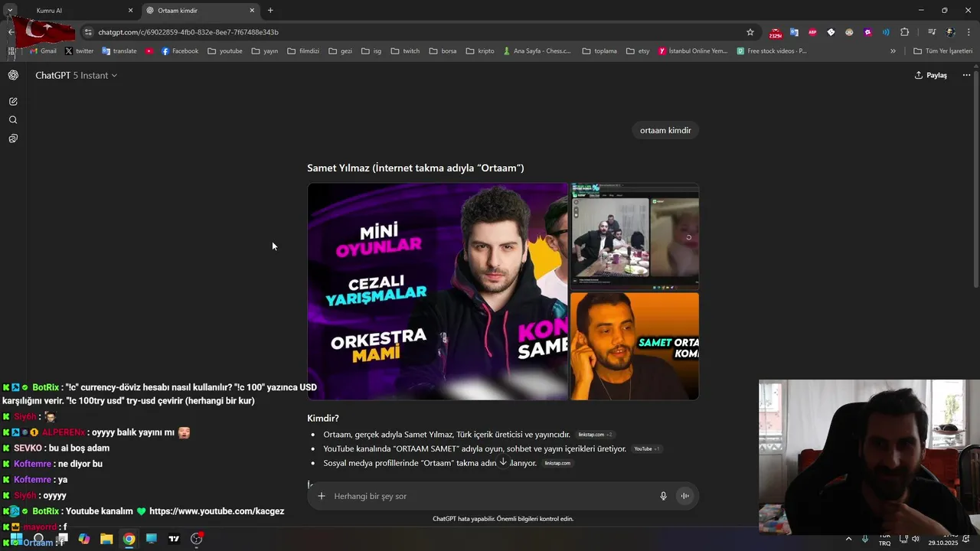Start a new chat with pencil icon
Image resolution: width=980 pixels, height=551 pixels.
[x=13, y=101]
